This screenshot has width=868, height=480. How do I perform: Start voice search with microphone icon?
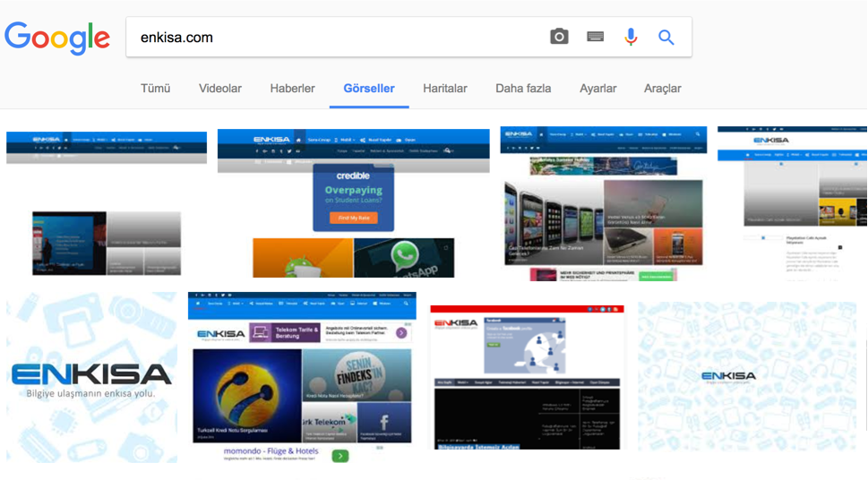(x=631, y=37)
